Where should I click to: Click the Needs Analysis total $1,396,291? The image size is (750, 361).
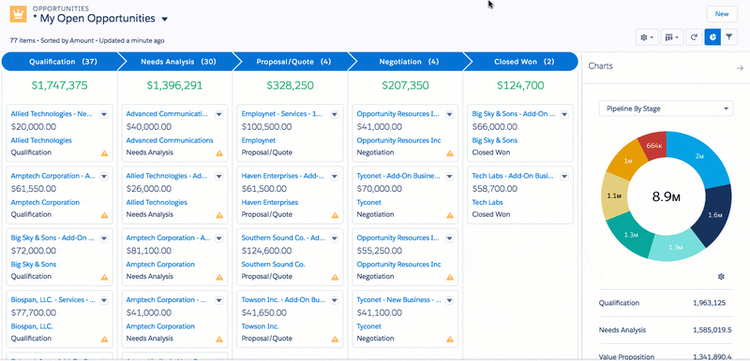175,86
